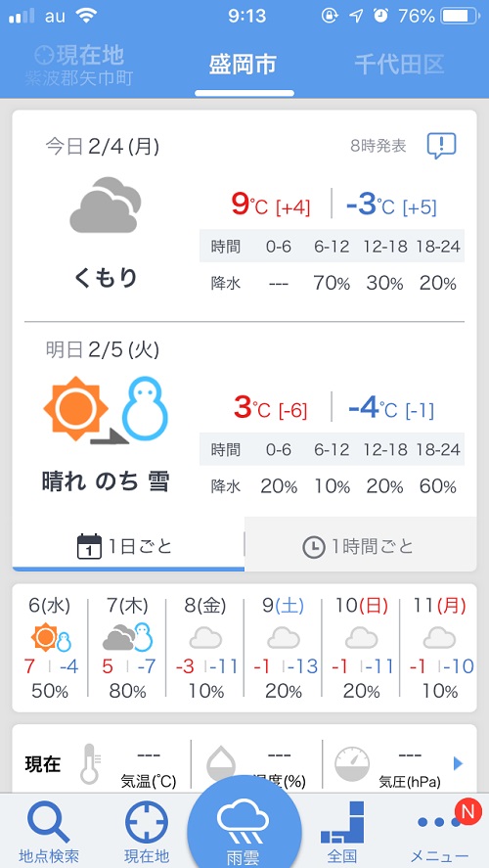Tap the thermometer icon in 現在 row

point(90,764)
